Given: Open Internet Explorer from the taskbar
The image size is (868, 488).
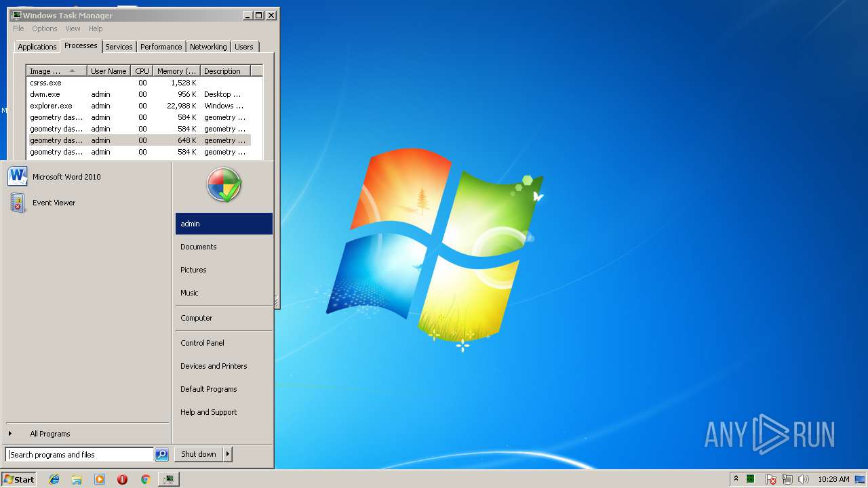Looking at the screenshot, I should coord(54,479).
